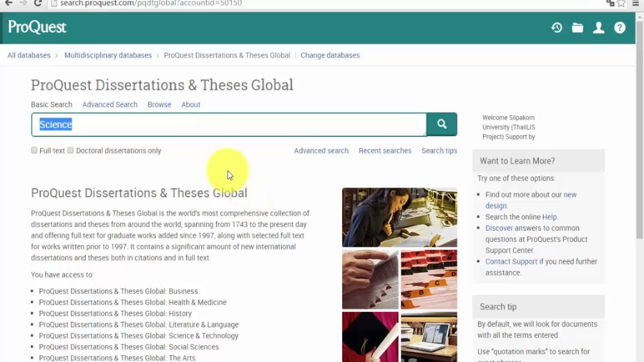Open the help question mark icon
644x362 pixels.
click(x=620, y=28)
